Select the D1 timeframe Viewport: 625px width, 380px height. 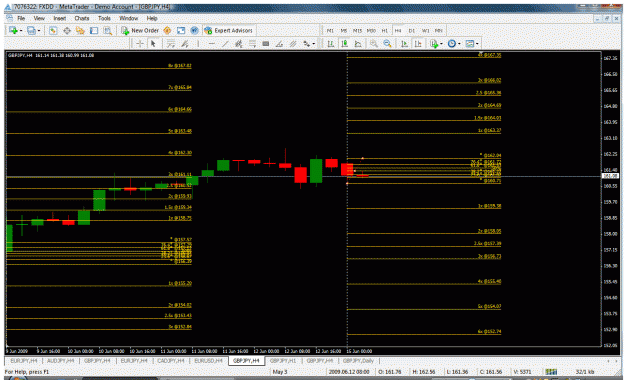[412, 31]
